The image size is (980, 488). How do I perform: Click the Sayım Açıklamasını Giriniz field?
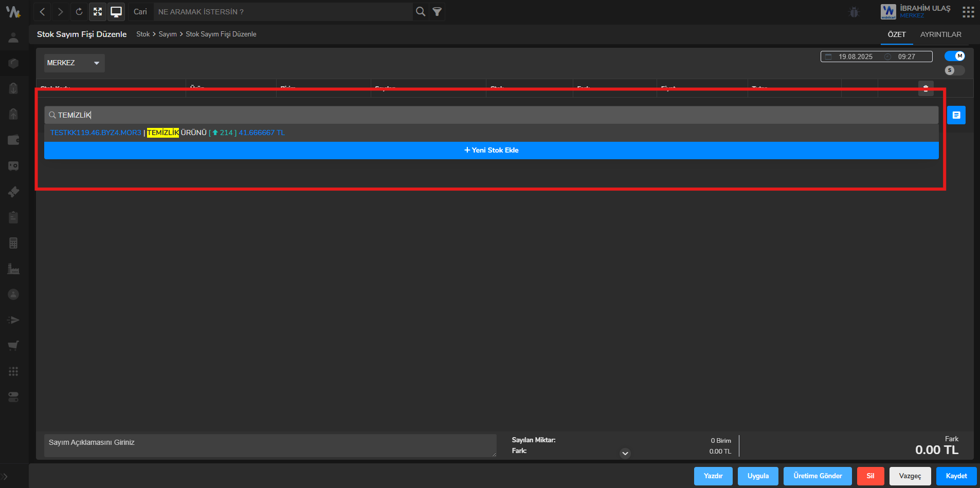pos(270,445)
